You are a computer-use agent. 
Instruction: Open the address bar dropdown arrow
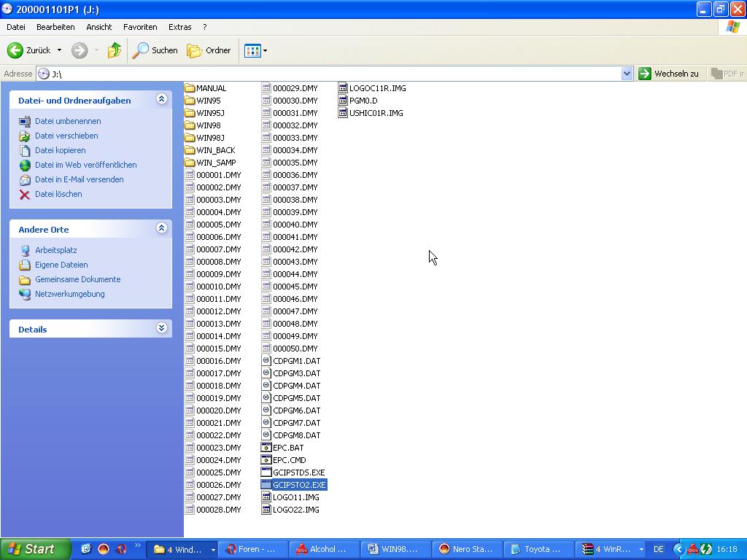point(627,74)
